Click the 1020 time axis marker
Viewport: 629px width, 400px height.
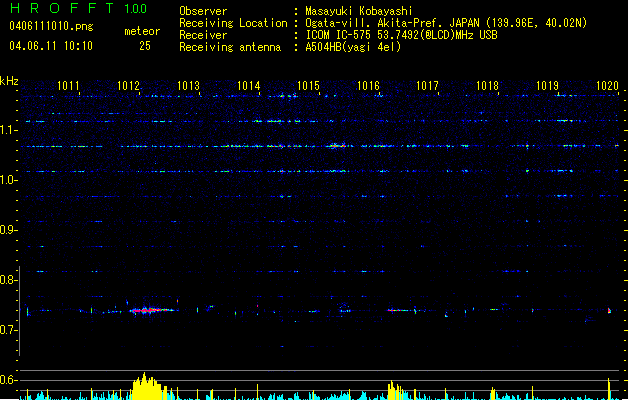pyautogui.click(x=607, y=85)
